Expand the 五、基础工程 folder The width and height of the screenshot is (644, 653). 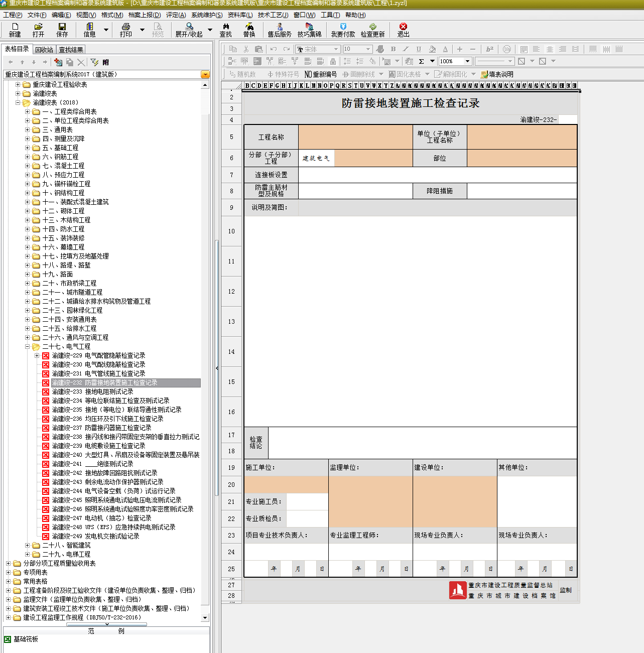click(x=28, y=148)
